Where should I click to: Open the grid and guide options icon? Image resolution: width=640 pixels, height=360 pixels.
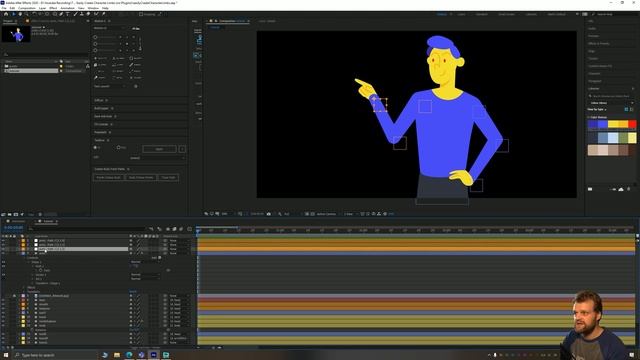coord(240,213)
